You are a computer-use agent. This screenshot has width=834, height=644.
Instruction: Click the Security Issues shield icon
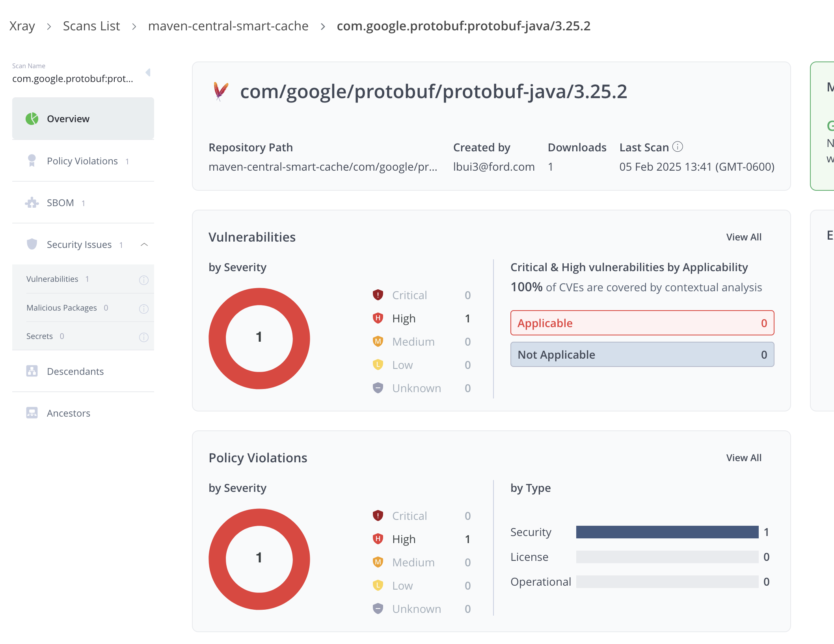[x=32, y=244]
